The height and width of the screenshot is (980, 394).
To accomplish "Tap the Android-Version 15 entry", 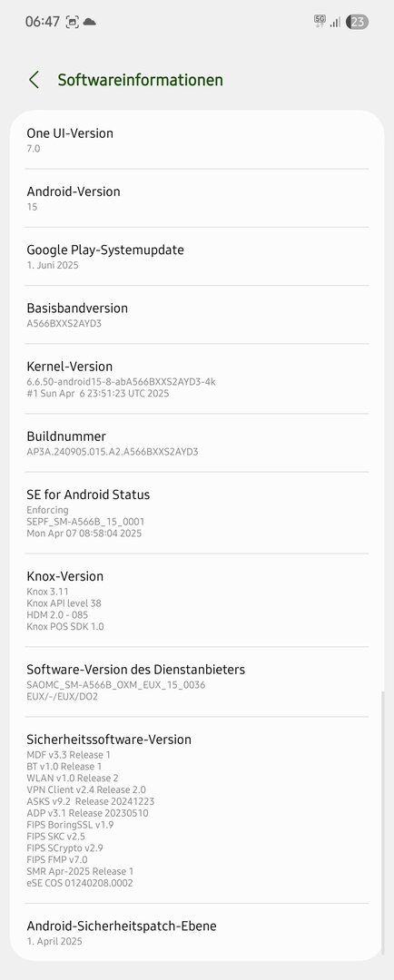I will 196,198.
